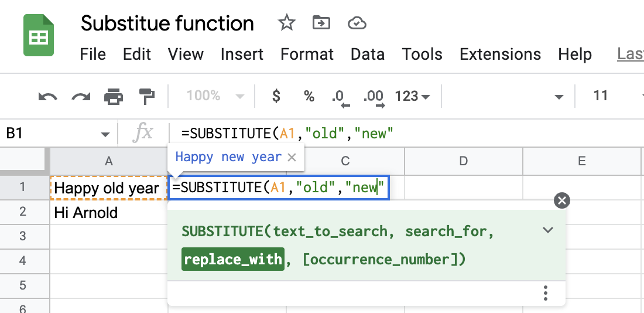
Task: Open the Format menu
Action: (x=307, y=55)
